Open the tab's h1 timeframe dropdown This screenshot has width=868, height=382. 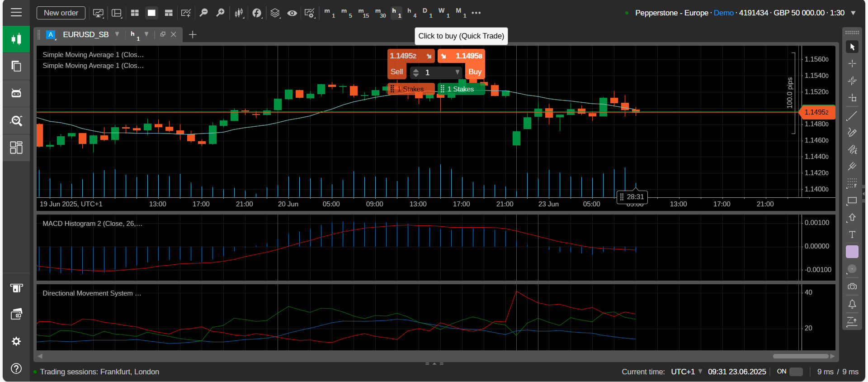click(146, 34)
